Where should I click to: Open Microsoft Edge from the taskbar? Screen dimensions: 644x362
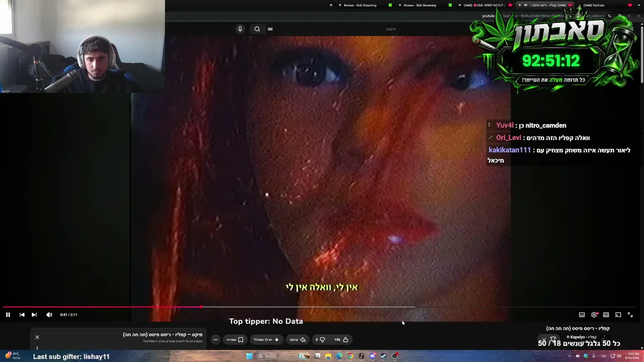click(x=339, y=356)
